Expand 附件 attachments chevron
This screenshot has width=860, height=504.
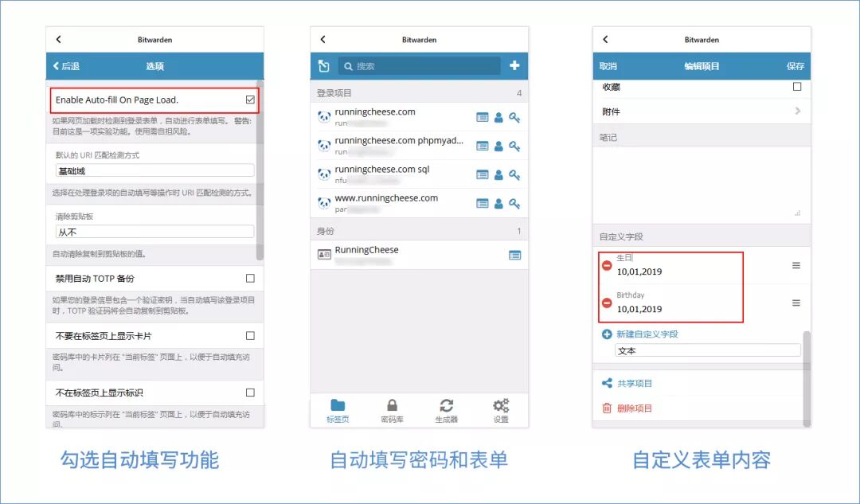click(x=798, y=111)
